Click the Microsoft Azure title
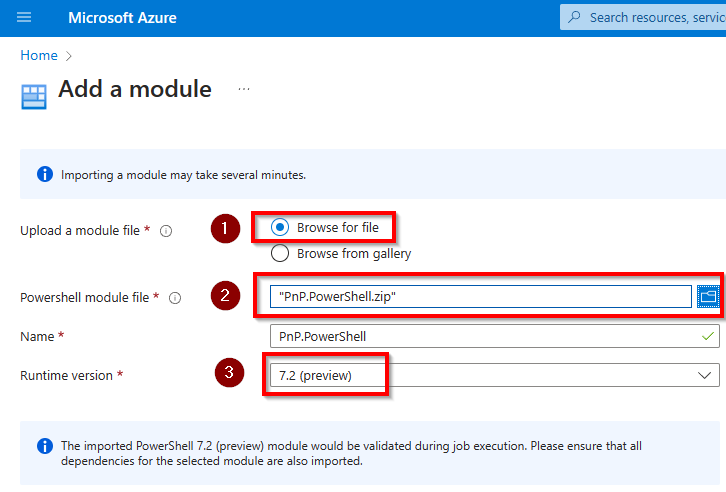This screenshot has height=492, width=726. tap(122, 18)
